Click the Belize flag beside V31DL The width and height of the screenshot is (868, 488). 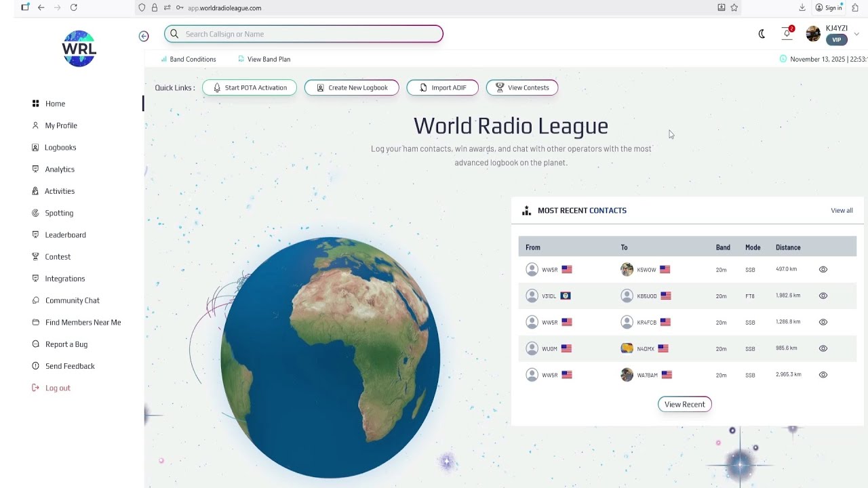pyautogui.click(x=565, y=296)
